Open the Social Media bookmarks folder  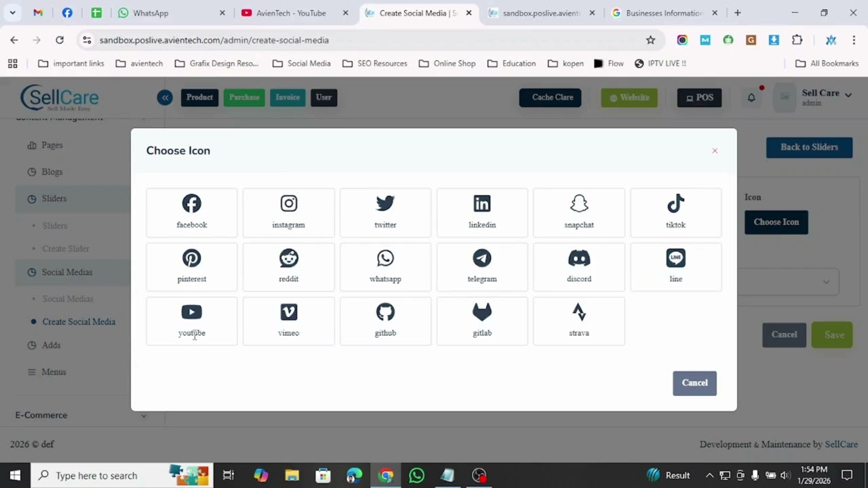pyautogui.click(x=301, y=64)
